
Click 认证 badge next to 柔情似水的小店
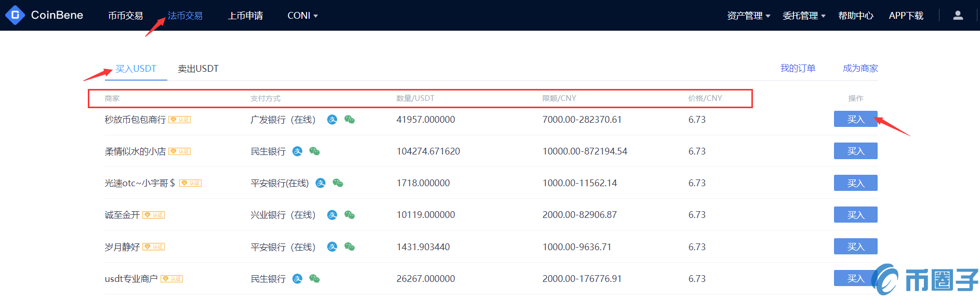[180, 151]
